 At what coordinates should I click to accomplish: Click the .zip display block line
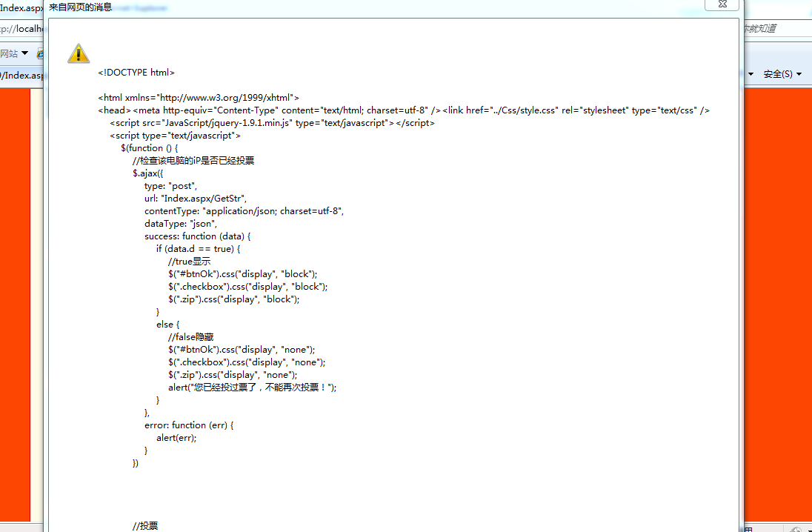click(x=234, y=299)
